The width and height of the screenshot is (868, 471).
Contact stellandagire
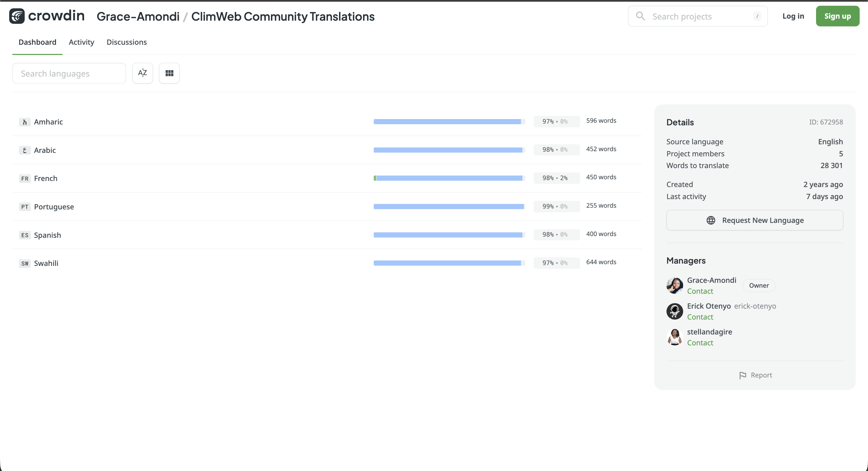click(x=700, y=343)
